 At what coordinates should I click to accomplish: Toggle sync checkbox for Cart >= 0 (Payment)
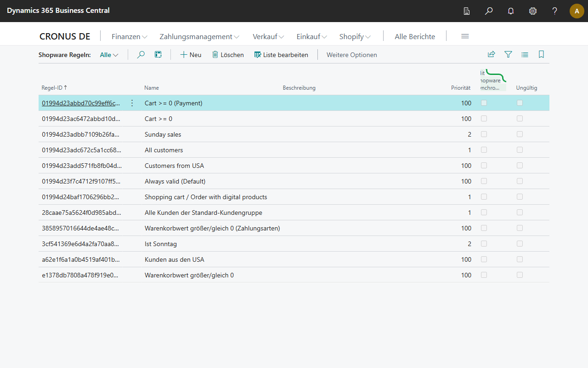pyautogui.click(x=484, y=103)
